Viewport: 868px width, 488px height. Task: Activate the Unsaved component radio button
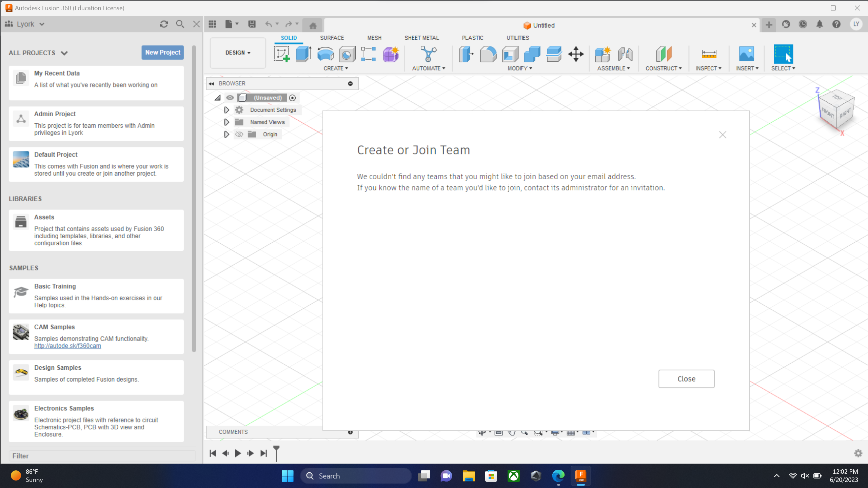pos(292,98)
